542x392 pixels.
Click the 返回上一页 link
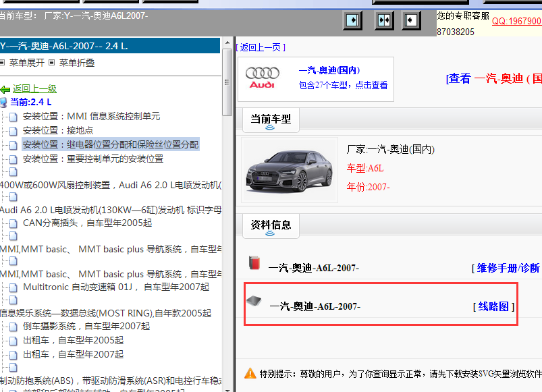pyautogui.click(x=261, y=47)
